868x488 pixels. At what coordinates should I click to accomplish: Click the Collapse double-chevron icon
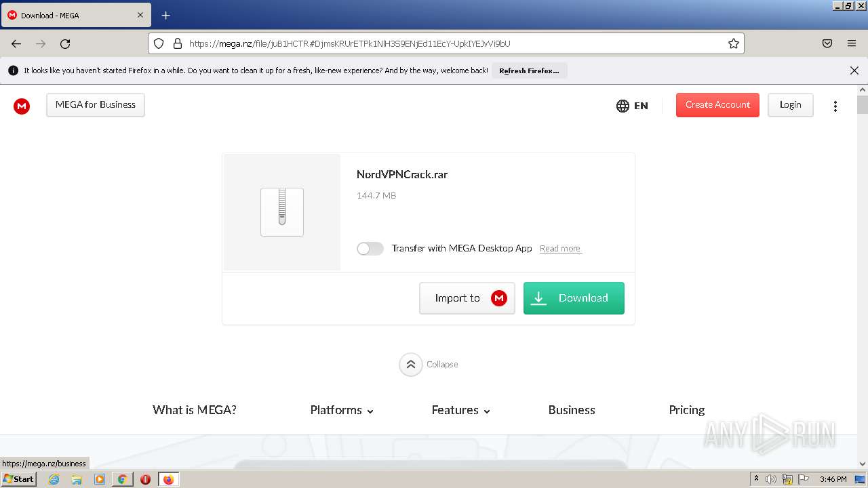(x=410, y=365)
